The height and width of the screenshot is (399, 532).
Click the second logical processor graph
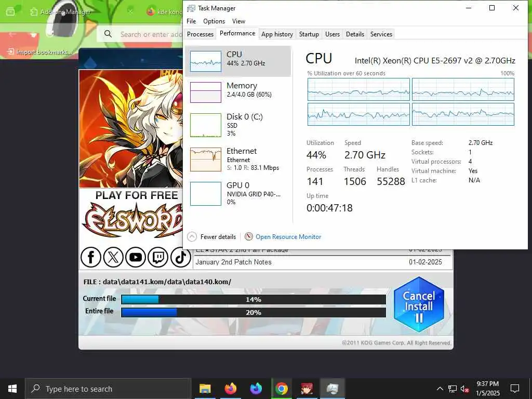[463, 89]
